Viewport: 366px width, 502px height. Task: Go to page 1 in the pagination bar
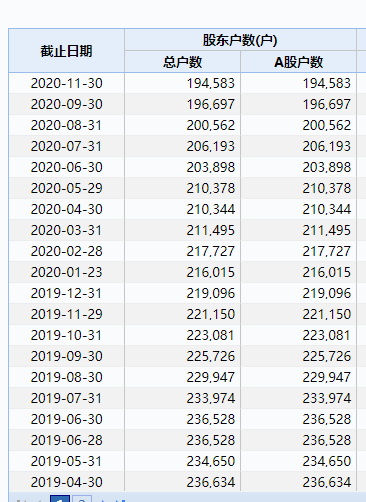pyautogui.click(x=60, y=499)
